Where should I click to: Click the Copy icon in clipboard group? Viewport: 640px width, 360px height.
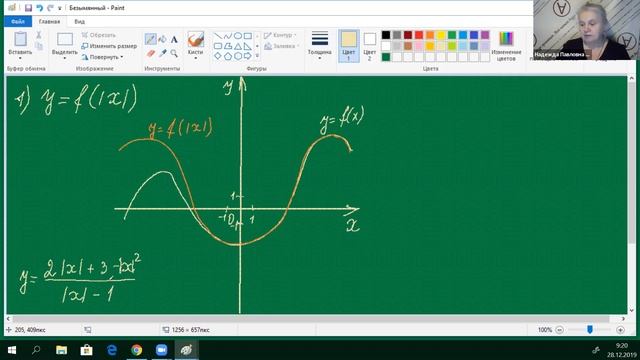tap(39, 46)
